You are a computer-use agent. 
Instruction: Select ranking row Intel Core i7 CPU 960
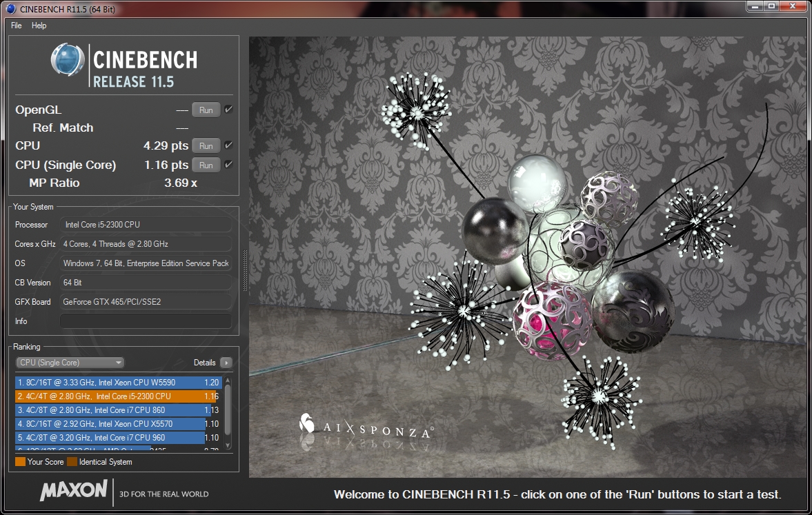tap(119, 438)
